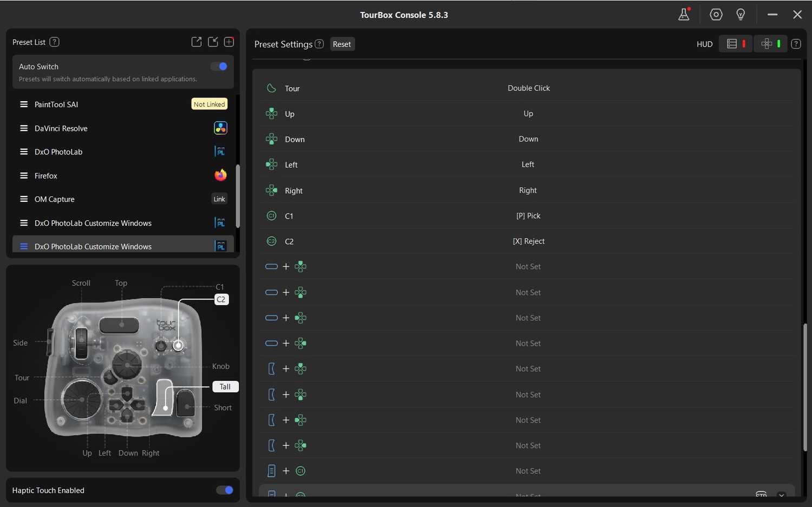The width and height of the screenshot is (812, 507).
Task: Click the Link button for OM Capture
Action: [219, 199]
